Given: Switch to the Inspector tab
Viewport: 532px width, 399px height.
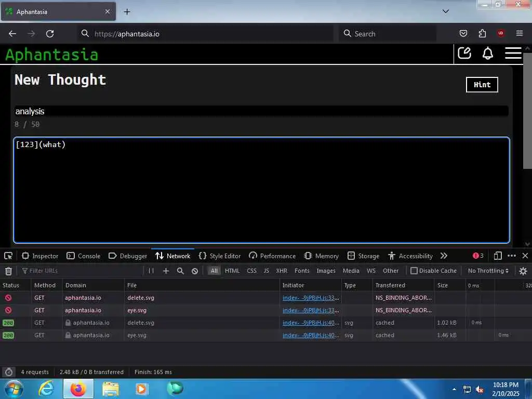Looking at the screenshot, I should [40, 256].
